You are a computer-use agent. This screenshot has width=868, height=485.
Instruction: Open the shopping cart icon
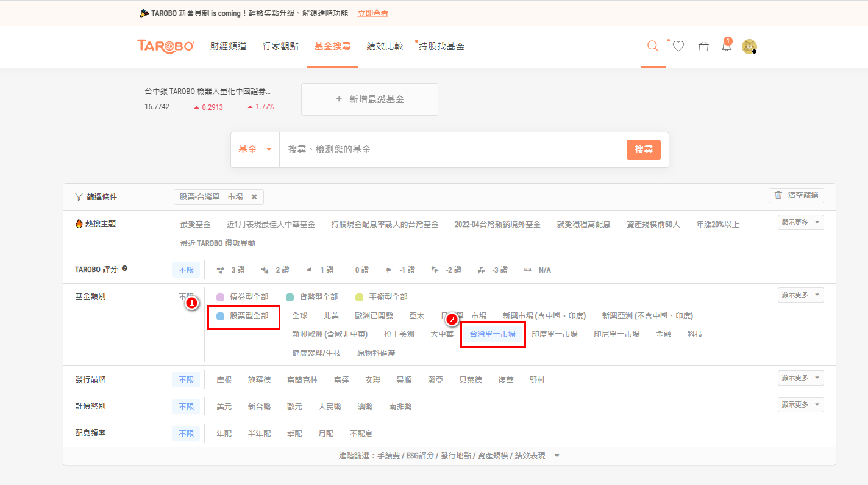click(x=703, y=46)
